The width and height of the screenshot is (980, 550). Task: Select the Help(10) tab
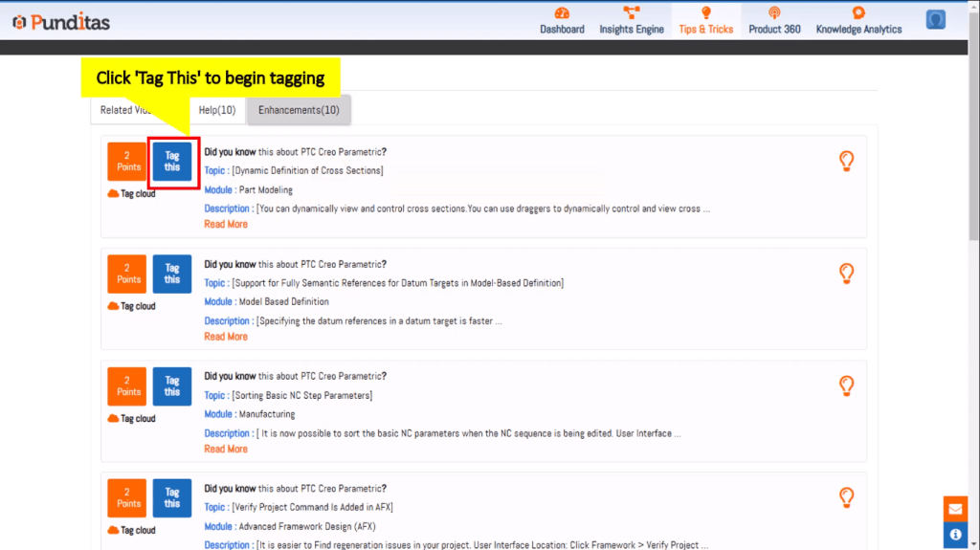point(217,110)
